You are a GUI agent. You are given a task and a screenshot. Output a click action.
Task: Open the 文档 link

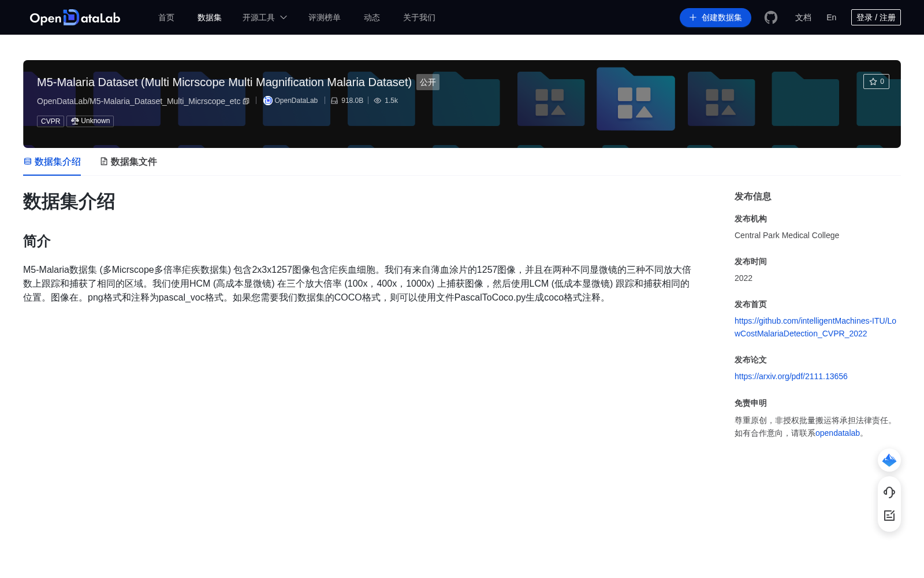click(x=803, y=17)
